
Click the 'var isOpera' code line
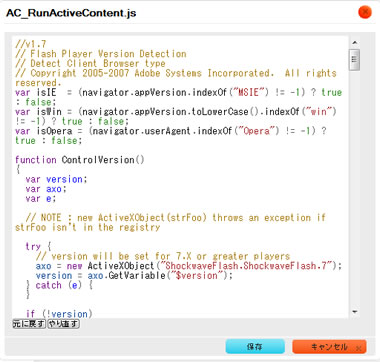171,131
